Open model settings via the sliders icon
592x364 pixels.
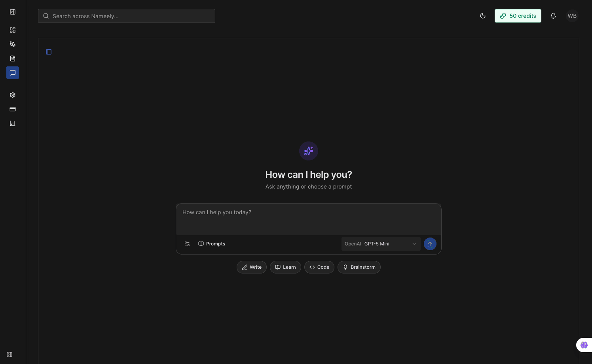coord(187,244)
